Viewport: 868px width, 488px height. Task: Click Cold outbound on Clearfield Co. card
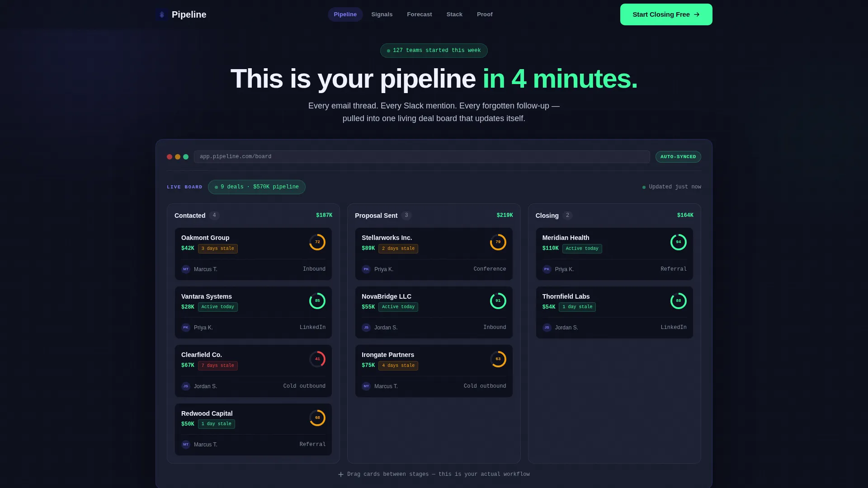[x=304, y=386]
